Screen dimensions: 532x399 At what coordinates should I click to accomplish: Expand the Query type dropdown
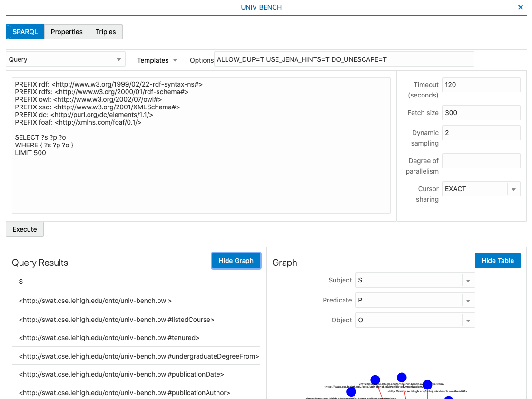tap(66, 59)
